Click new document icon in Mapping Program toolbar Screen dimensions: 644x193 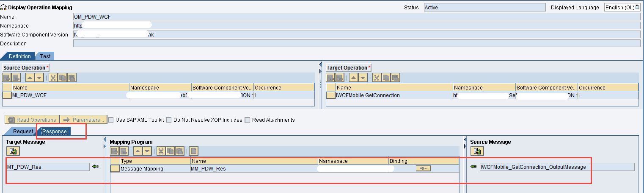coord(193,151)
